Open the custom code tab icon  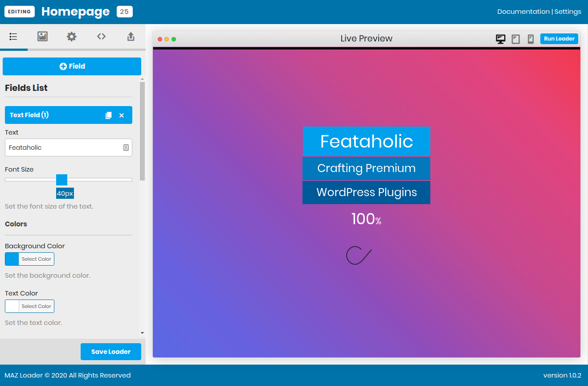pyautogui.click(x=102, y=37)
